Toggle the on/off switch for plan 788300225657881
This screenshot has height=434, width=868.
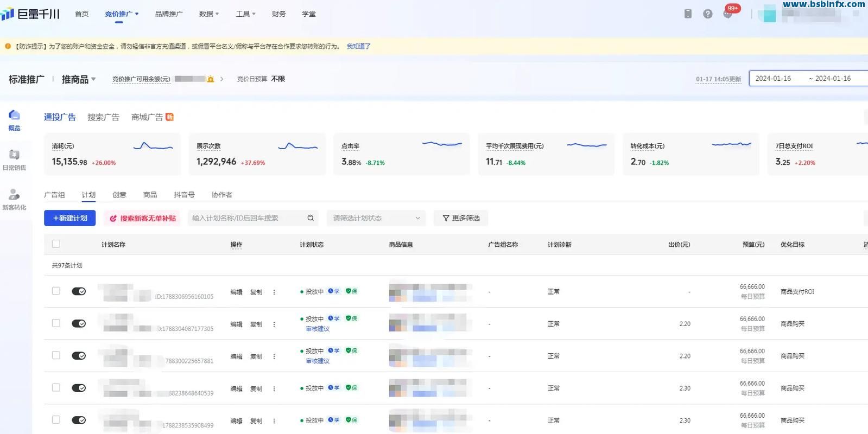click(79, 356)
